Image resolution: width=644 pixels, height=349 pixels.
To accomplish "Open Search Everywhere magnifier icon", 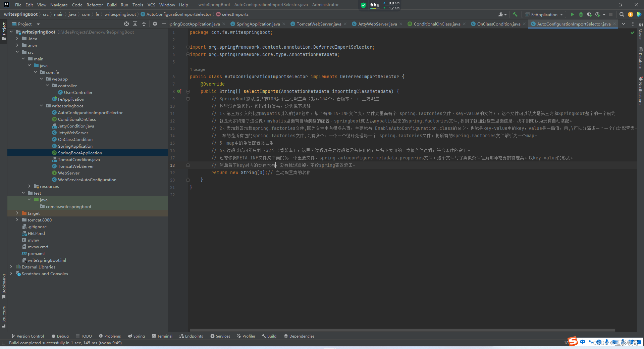I will coord(622,14).
